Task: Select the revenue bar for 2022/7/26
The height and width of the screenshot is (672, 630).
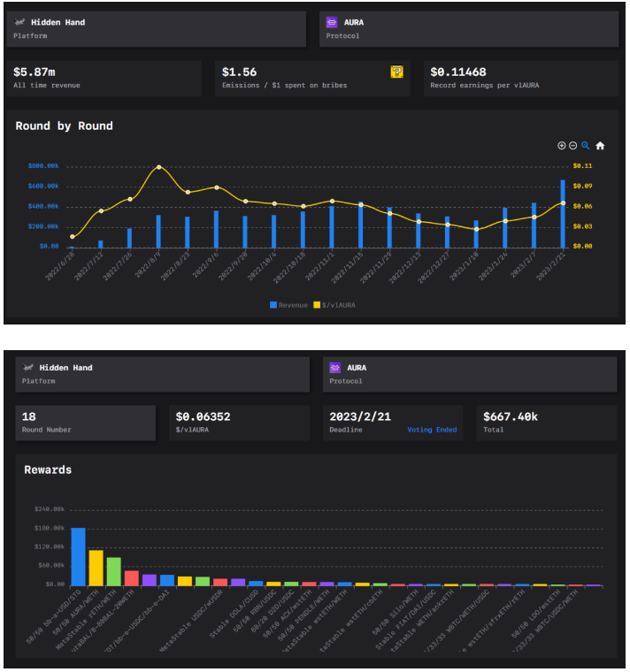Action: [x=129, y=238]
